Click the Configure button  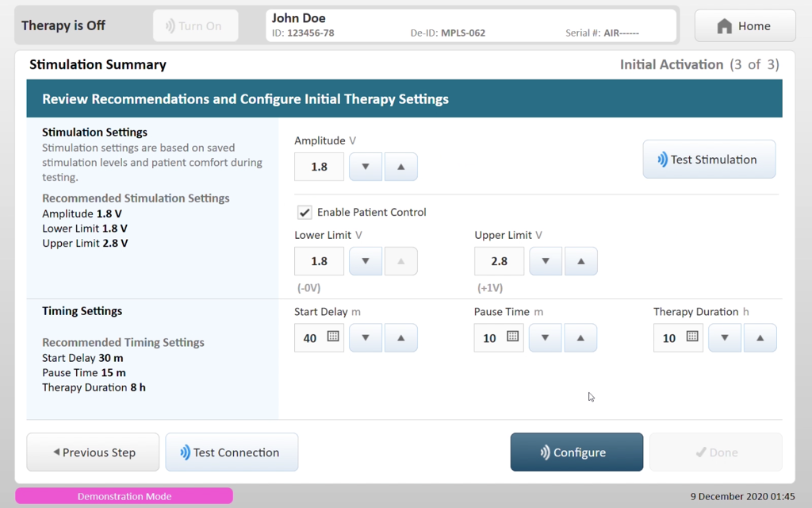(x=577, y=452)
